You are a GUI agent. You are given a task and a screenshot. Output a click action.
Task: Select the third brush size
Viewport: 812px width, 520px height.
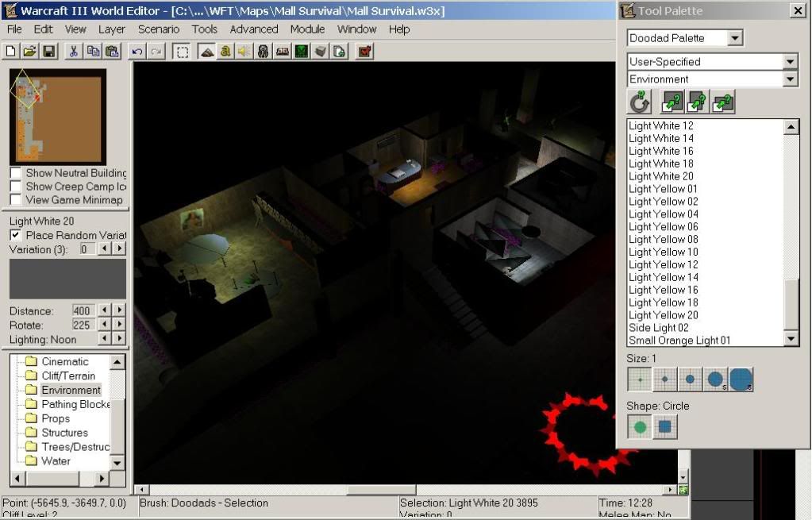(x=691, y=379)
